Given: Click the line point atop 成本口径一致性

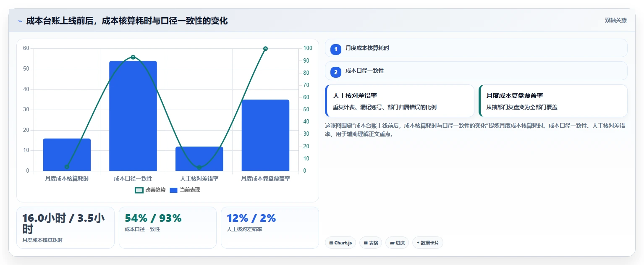Looking at the screenshot, I should 133,57.
